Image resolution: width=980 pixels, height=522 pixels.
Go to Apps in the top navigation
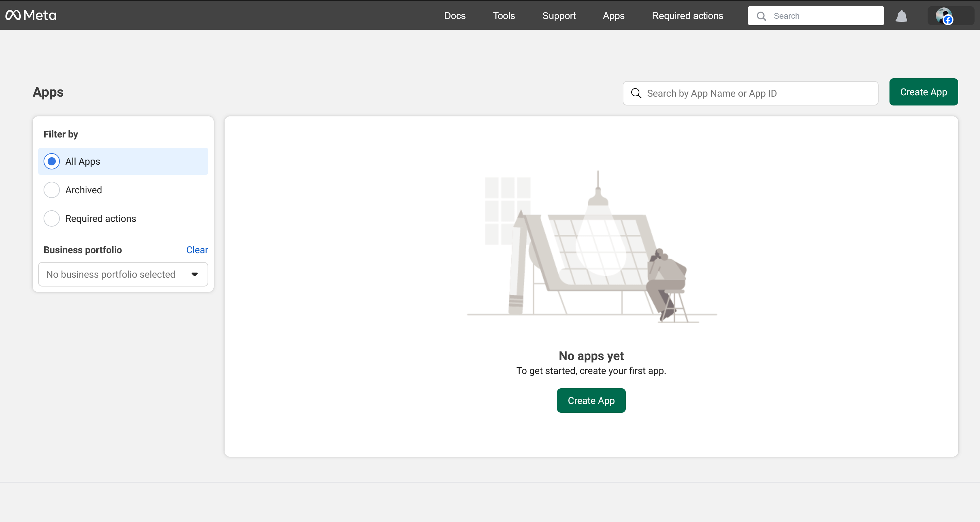click(613, 16)
